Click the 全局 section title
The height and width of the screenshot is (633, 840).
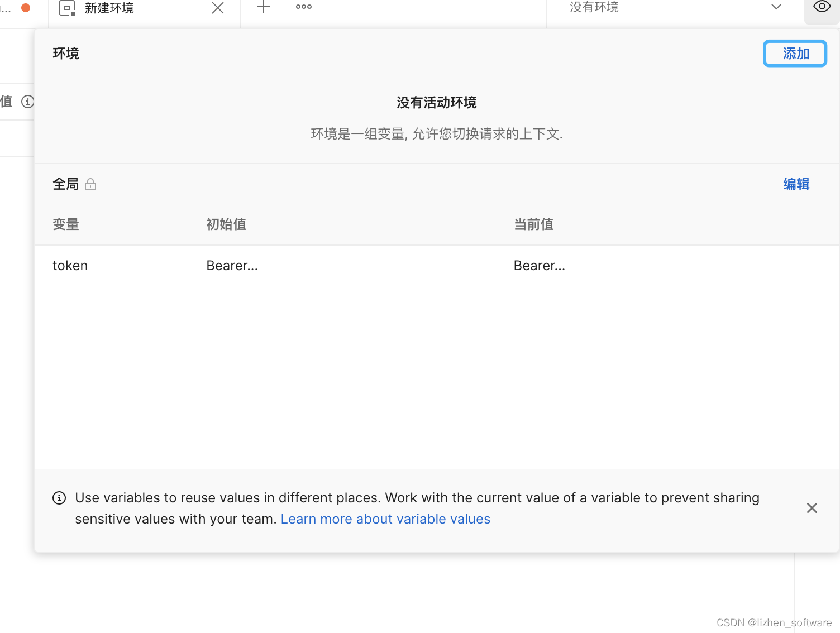coord(66,184)
